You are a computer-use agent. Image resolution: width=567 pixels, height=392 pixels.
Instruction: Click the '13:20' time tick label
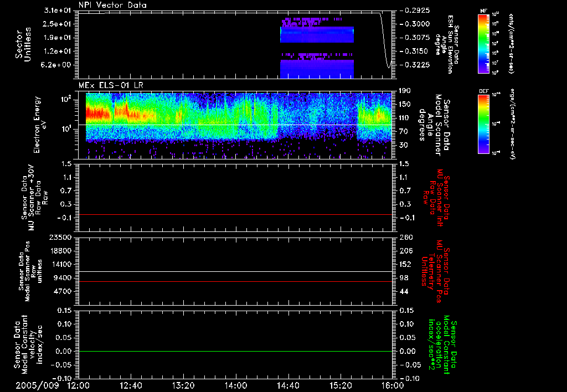tap(183, 385)
